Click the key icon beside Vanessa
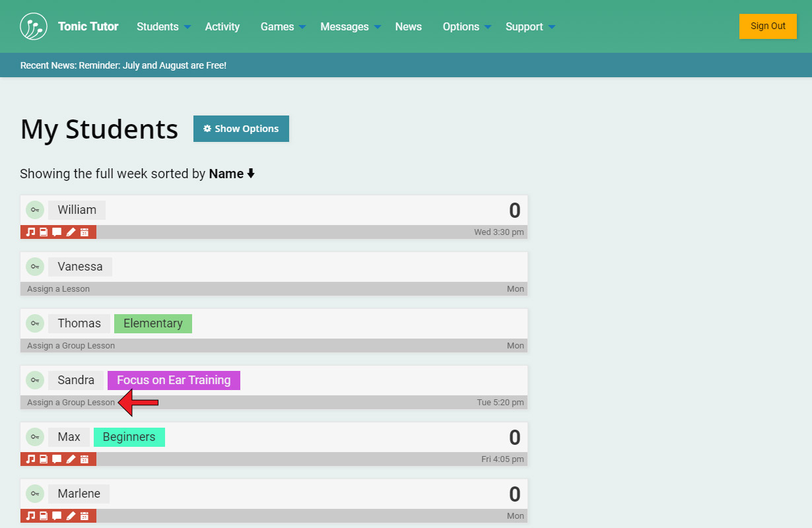The image size is (812, 528). pos(35,267)
